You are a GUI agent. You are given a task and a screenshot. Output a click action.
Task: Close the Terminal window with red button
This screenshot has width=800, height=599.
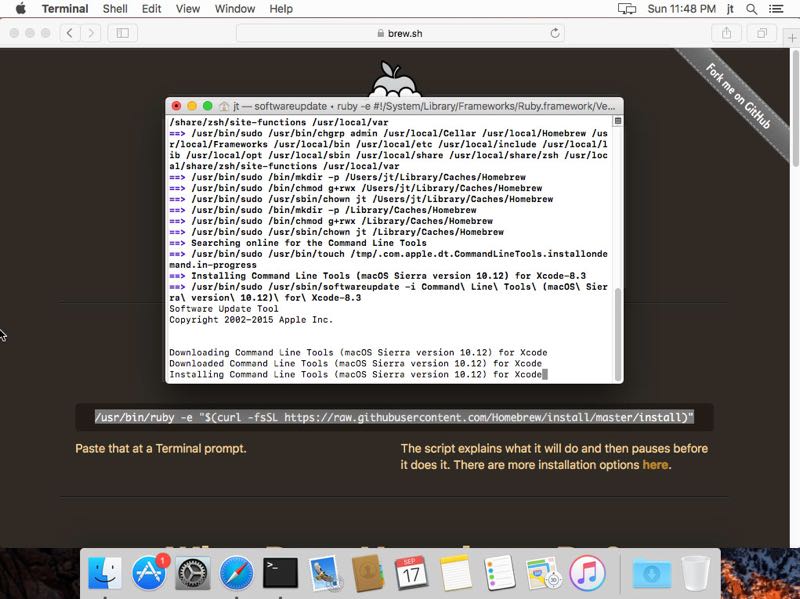coord(177,106)
